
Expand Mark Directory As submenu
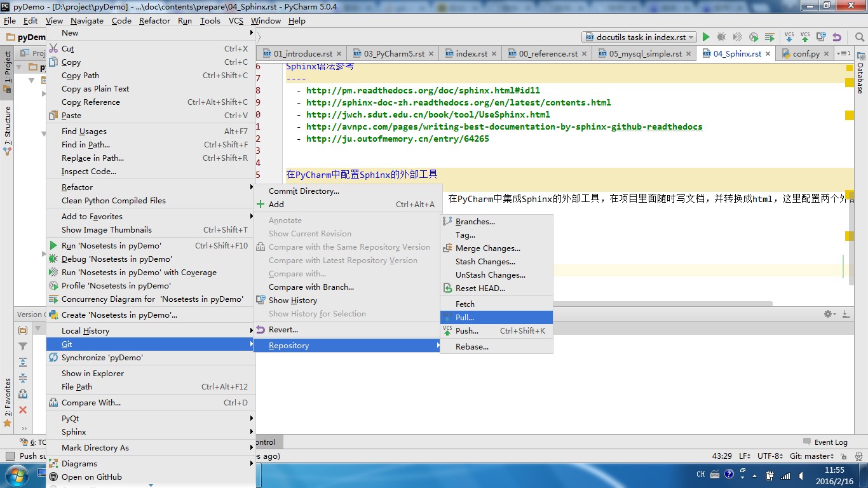151,448
